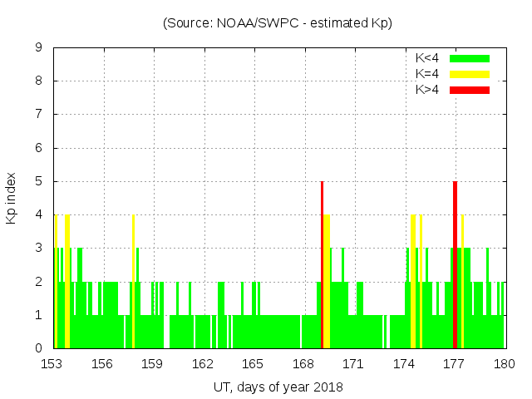Click the 'K>4' legend text
The width and height of the screenshot is (532, 399).
click(x=427, y=89)
